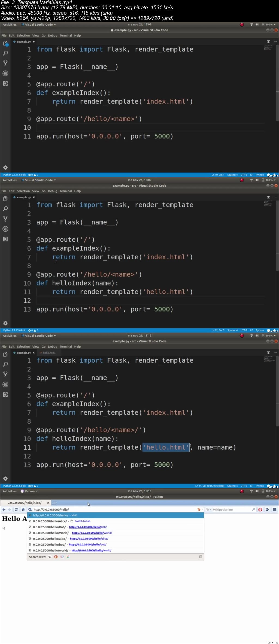Open Debug panel in Ln 10, Col 1 frame

tap(5, 73)
